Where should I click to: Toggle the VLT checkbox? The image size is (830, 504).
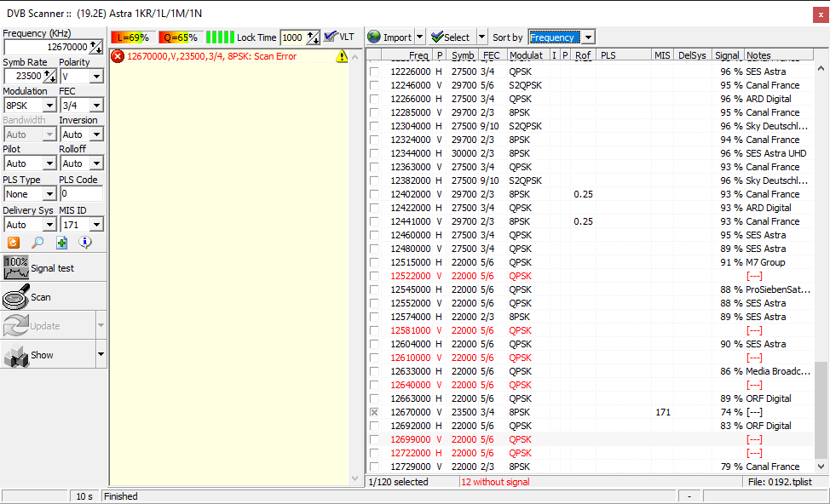click(x=331, y=37)
